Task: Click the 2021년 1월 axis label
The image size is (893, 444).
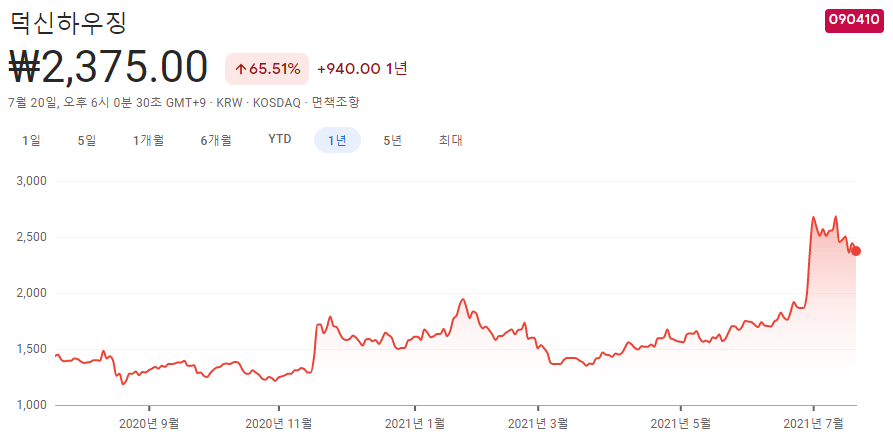Action: pyautogui.click(x=415, y=423)
